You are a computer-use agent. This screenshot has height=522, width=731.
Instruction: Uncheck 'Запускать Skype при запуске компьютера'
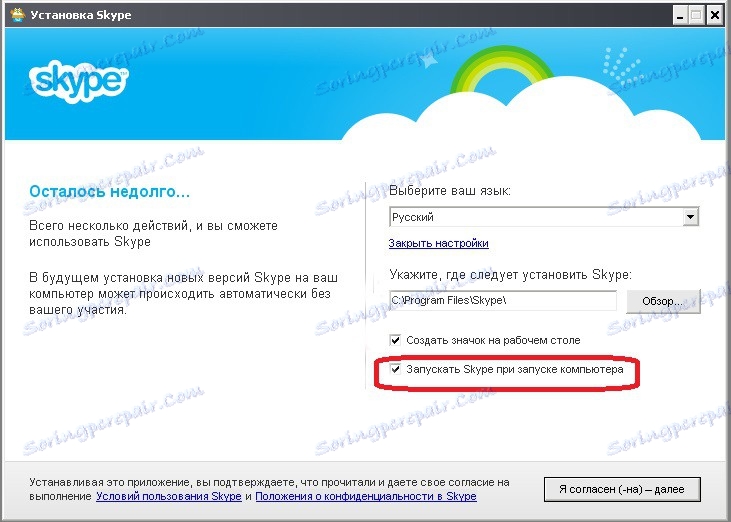pyautogui.click(x=395, y=370)
